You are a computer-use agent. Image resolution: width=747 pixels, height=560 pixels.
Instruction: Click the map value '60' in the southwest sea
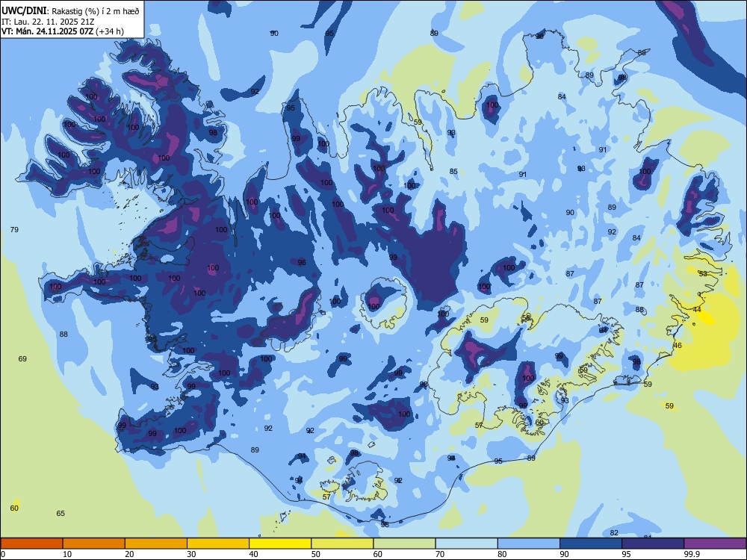(x=14, y=508)
